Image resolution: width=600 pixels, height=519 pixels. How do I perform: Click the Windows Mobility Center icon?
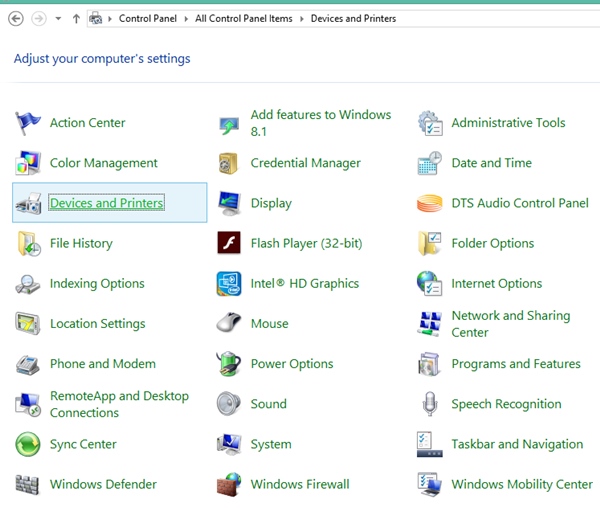[429, 485]
